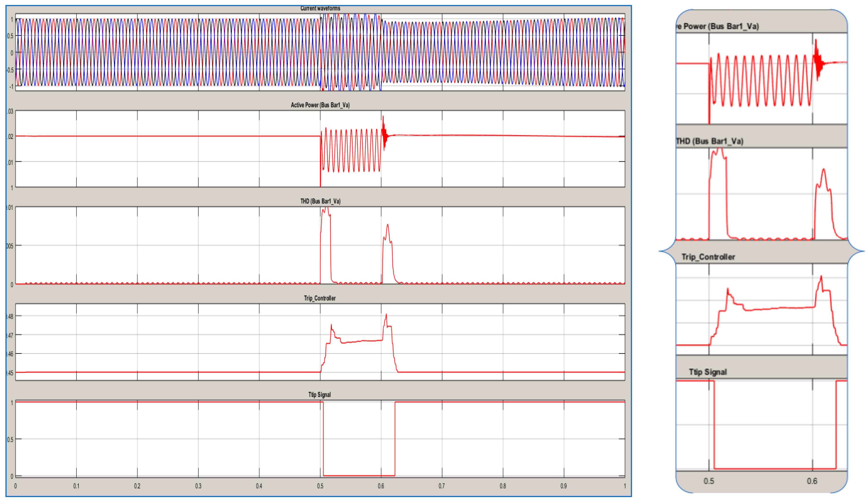Click the 0.1 tick label on main time axis
Screen dimensions: 868x503
(x=76, y=486)
